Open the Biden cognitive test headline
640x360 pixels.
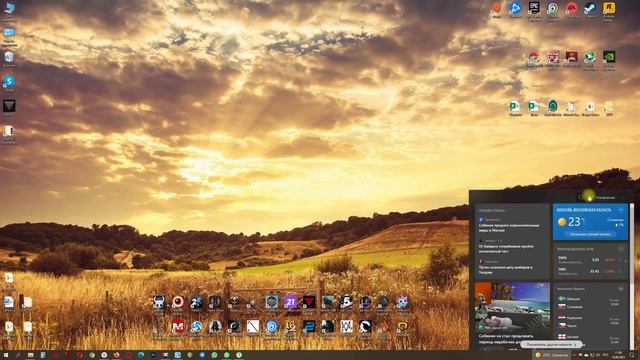click(x=506, y=249)
